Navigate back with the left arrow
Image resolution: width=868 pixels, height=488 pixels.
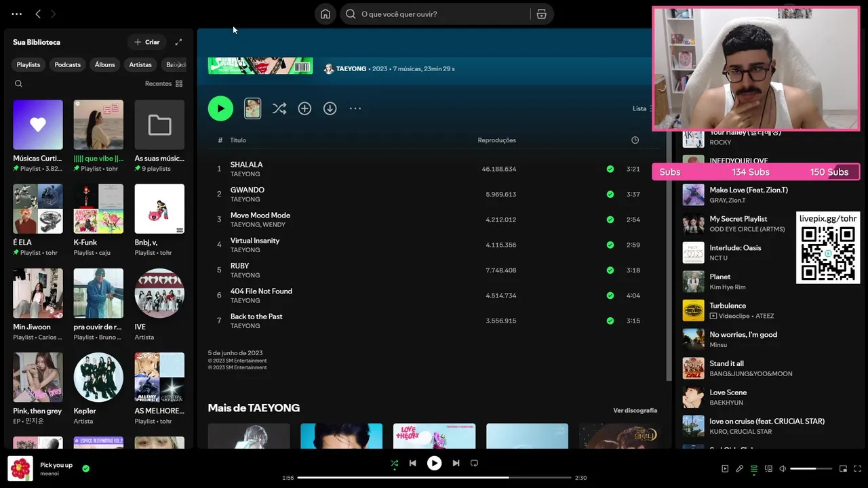[x=38, y=14]
